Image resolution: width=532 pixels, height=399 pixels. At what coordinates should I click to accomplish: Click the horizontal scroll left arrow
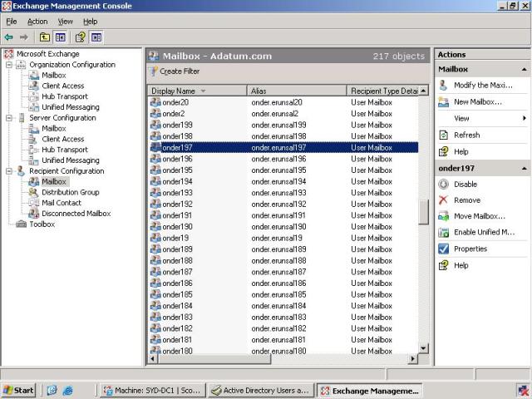(153, 358)
